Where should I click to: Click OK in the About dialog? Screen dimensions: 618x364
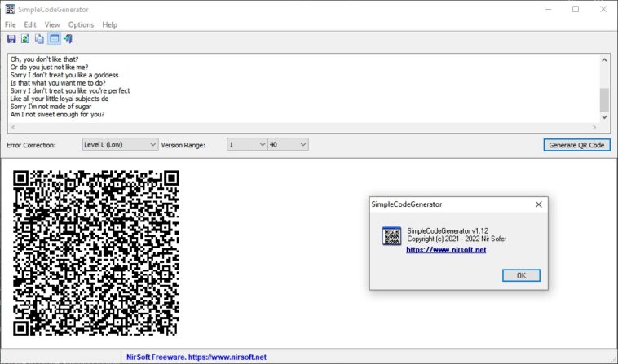521,275
